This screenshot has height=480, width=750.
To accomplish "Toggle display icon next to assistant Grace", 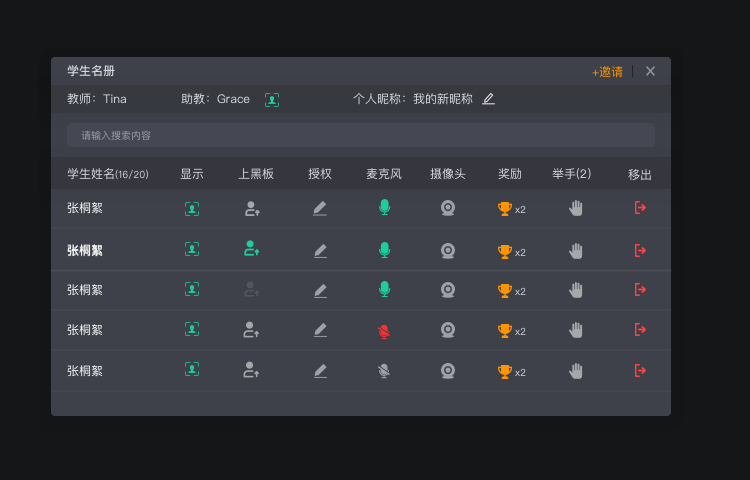I will 272,99.
